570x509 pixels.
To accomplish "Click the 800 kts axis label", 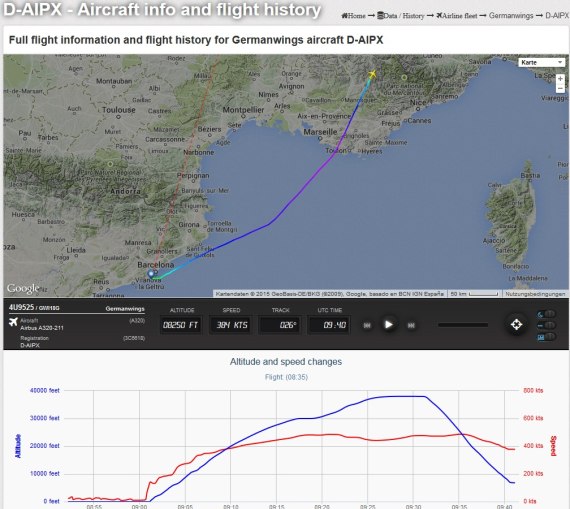I will (x=533, y=390).
